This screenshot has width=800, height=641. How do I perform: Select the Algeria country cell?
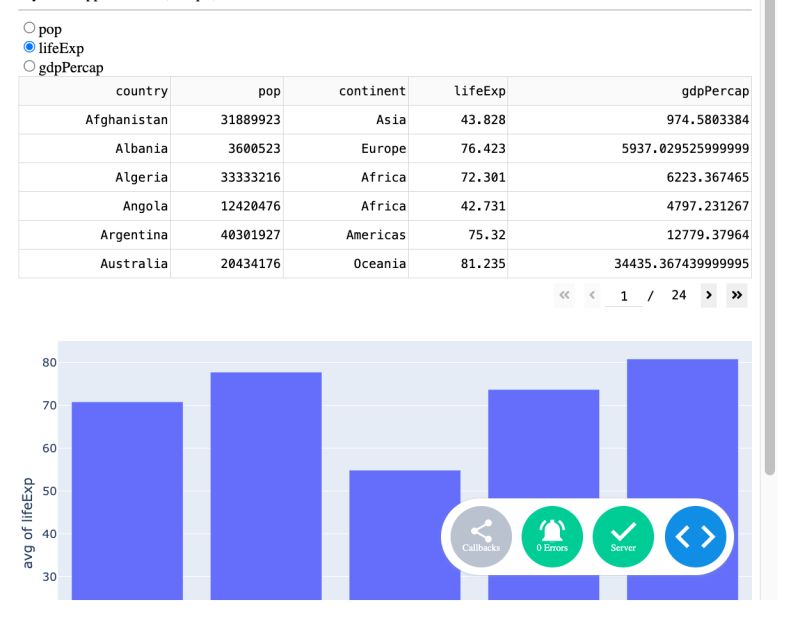coord(94,178)
